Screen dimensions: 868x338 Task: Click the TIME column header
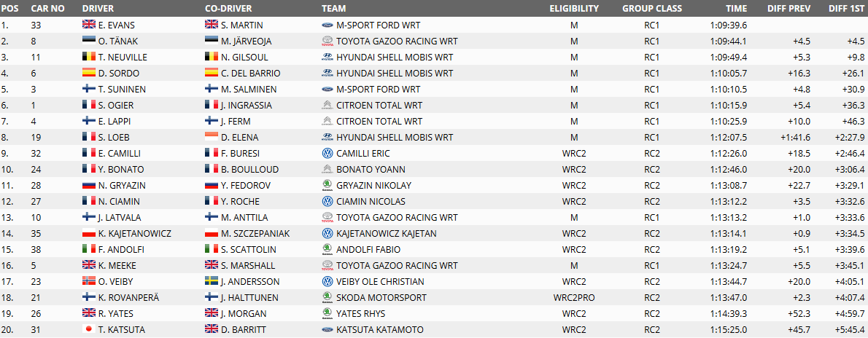737,8
